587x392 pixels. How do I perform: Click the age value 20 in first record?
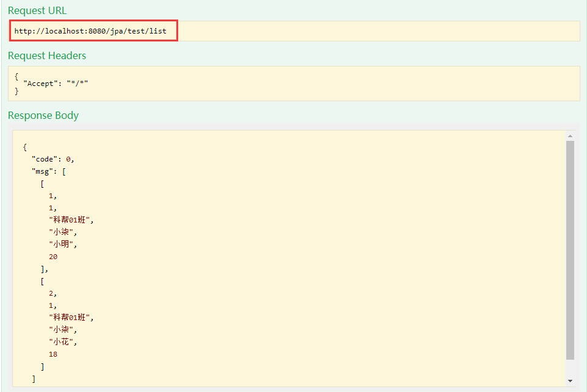53,256
